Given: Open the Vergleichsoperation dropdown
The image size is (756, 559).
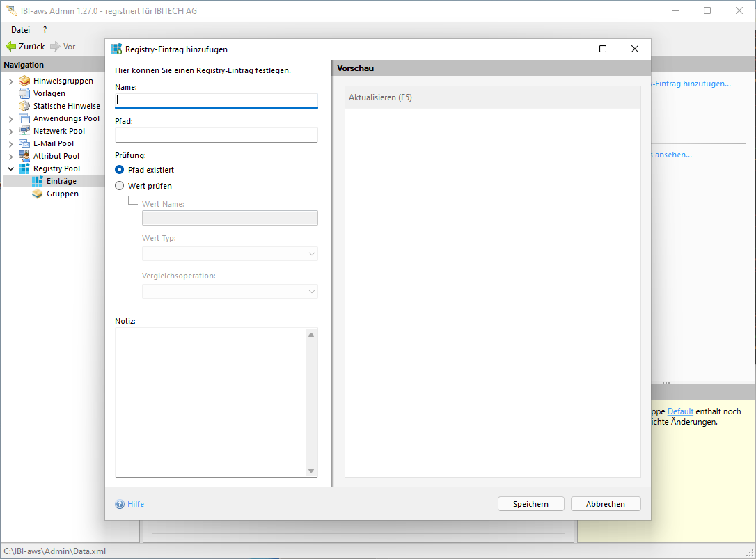Looking at the screenshot, I should click(230, 292).
